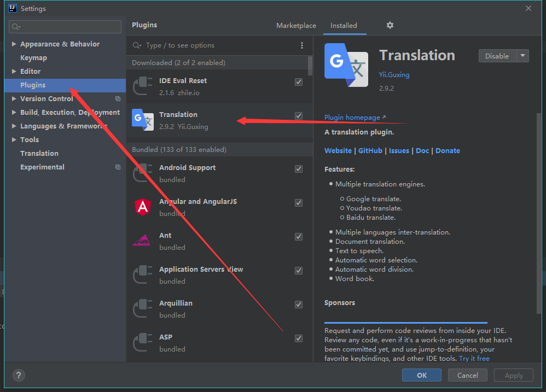The width and height of the screenshot is (546, 392).
Task: Open the Plugin homepage link
Action: (355, 118)
